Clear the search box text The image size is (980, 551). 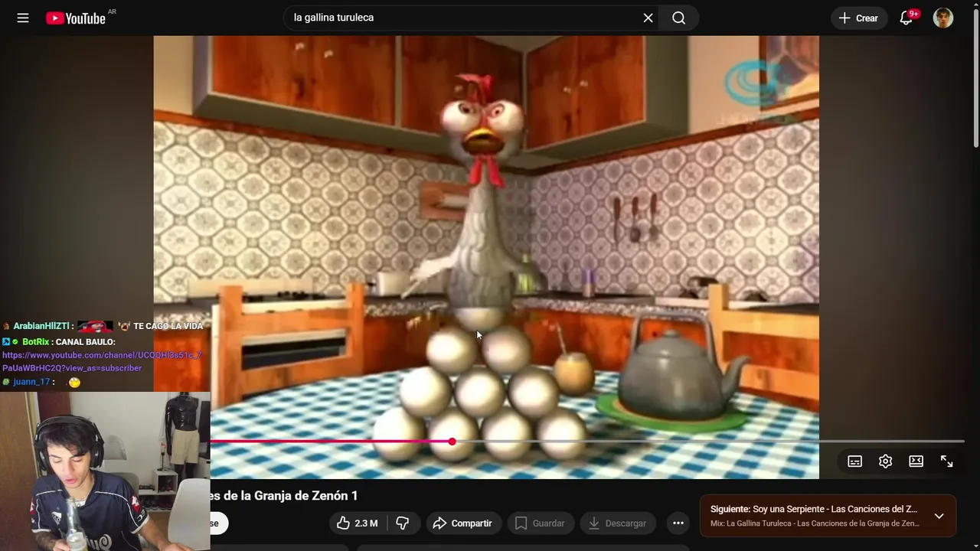pos(648,18)
